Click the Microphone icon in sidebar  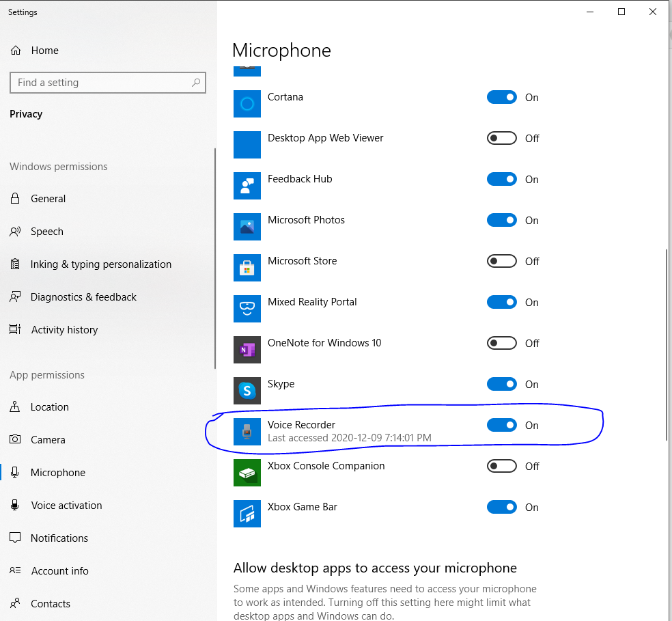(x=15, y=472)
